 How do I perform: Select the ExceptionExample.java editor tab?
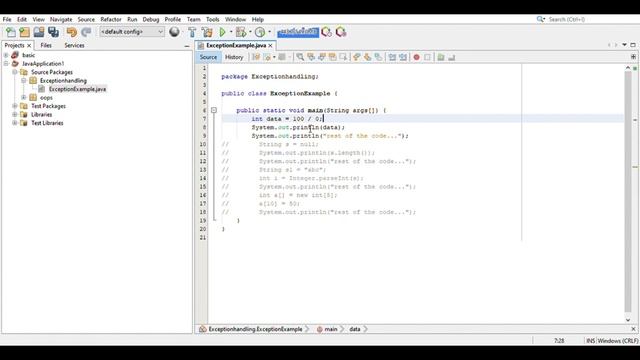coord(236,45)
